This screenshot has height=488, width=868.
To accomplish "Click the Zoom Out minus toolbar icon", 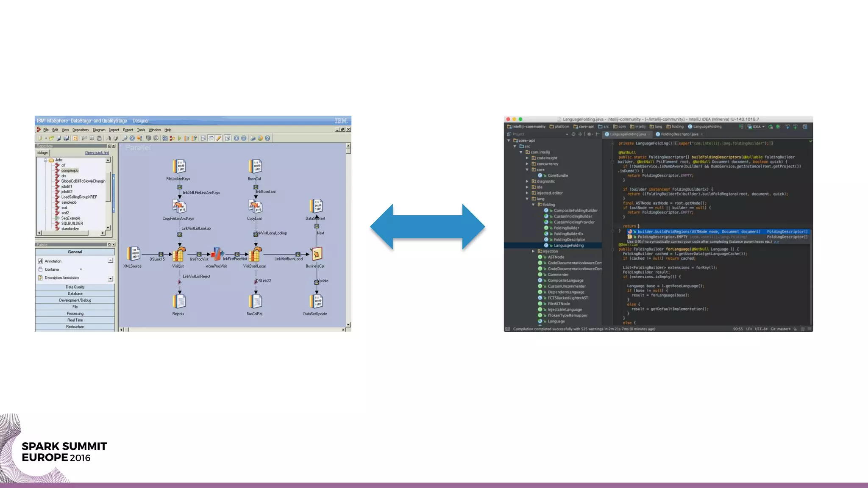I will [x=244, y=138].
